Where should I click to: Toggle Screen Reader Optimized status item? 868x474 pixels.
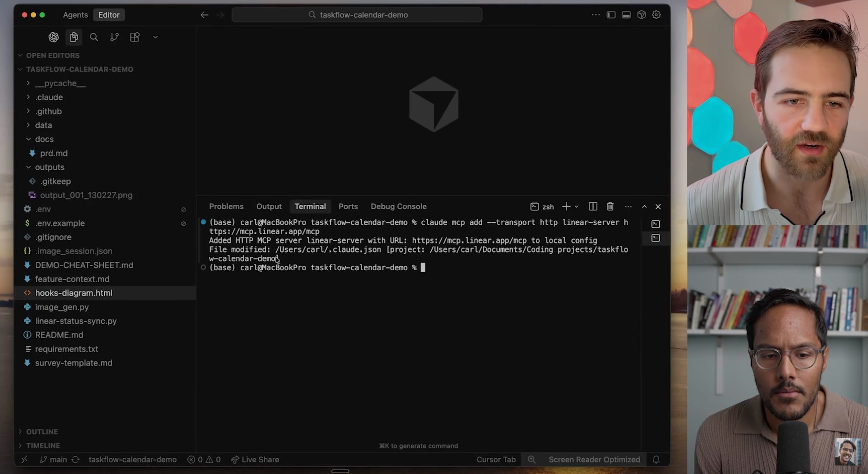594,460
